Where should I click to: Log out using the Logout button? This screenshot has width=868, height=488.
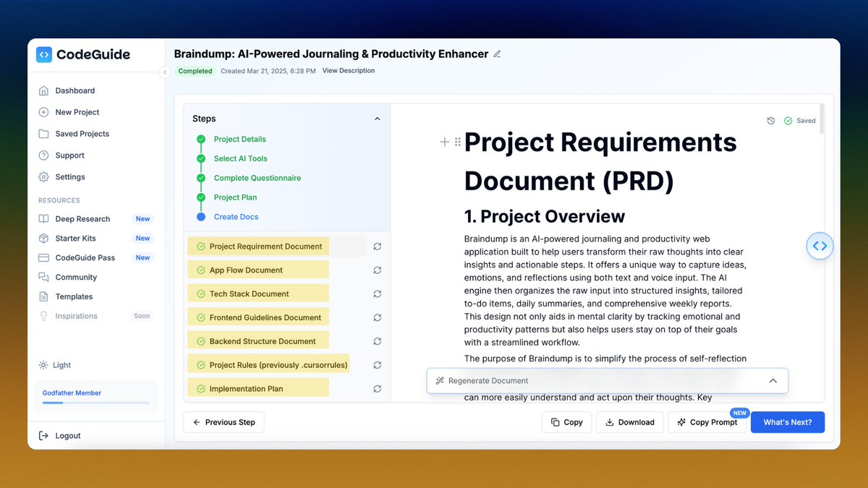(60, 436)
